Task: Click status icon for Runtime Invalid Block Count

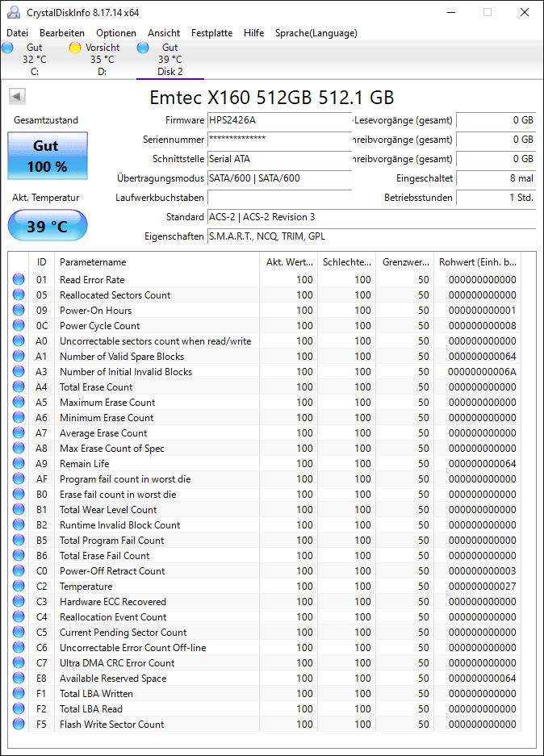Action: tap(19, 524)
